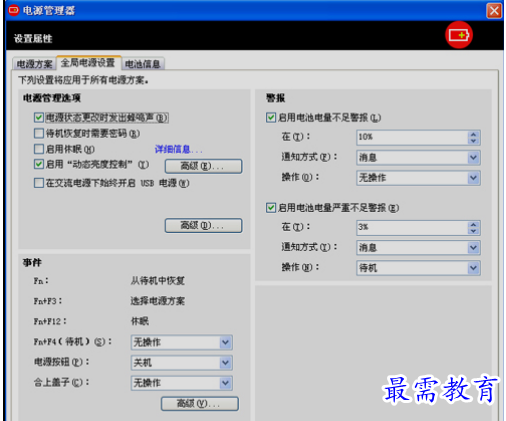
Task: Click the 从待机中恢复 text
Action: [x=158, y=281]
